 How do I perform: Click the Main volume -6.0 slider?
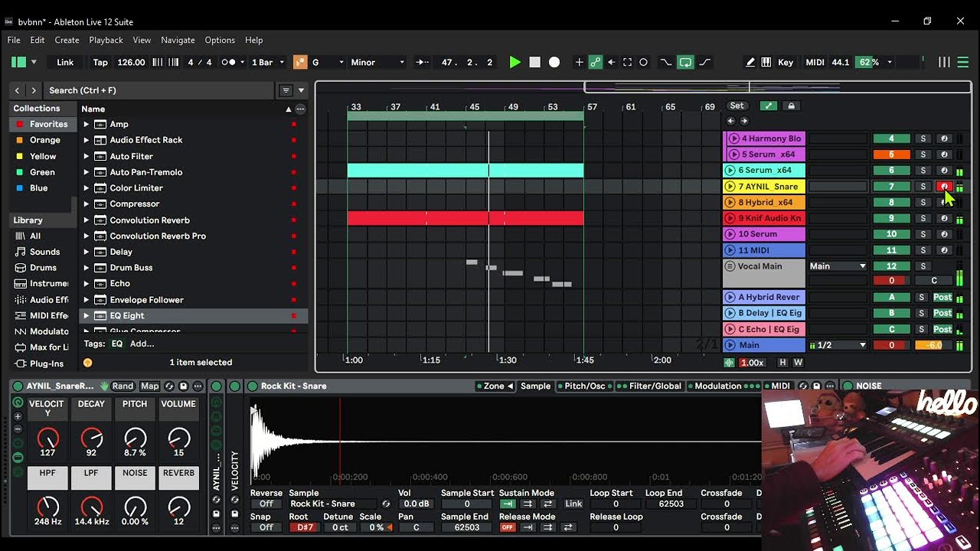(933, 345)
